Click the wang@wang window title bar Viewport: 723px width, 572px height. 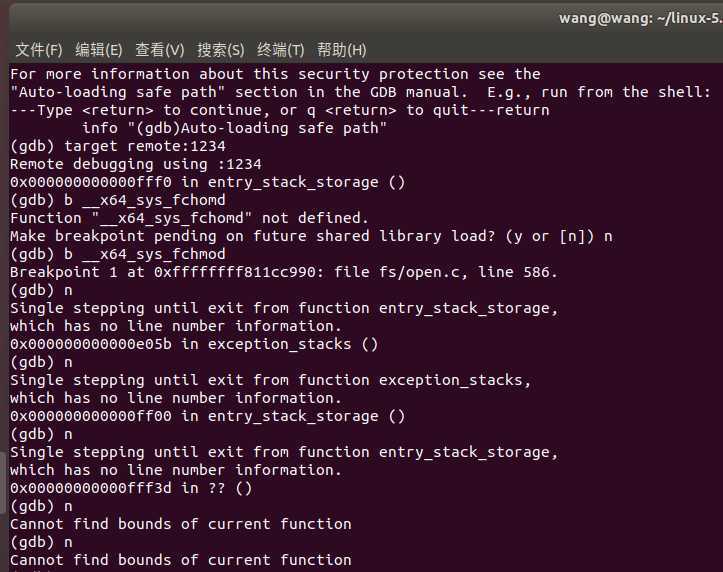click(640, 18)
